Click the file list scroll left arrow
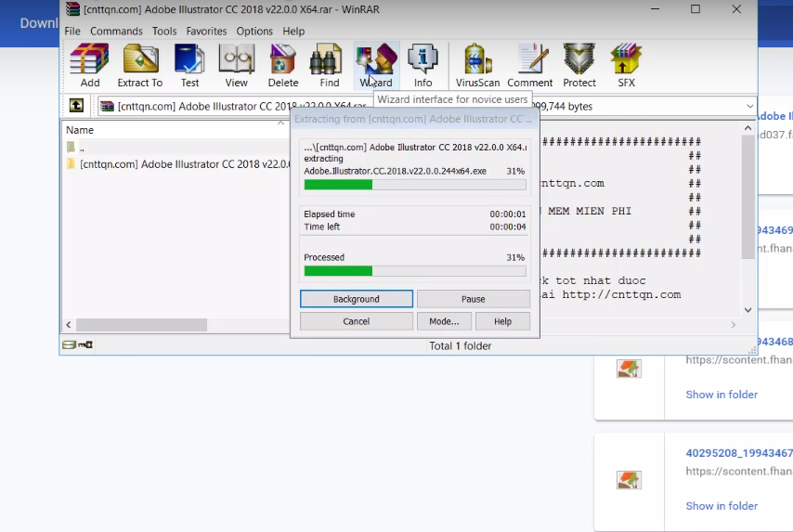 point(69,325)
